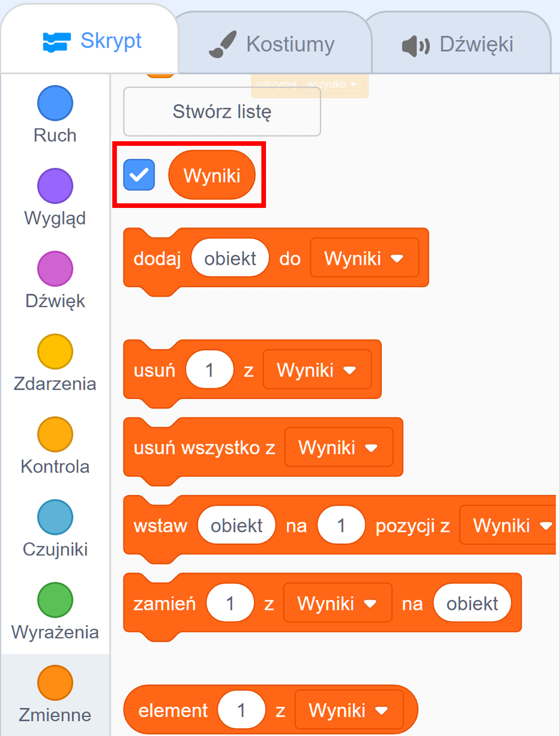
Task: Select the Zmienne category icon
Action: click(x=55, y=682)
